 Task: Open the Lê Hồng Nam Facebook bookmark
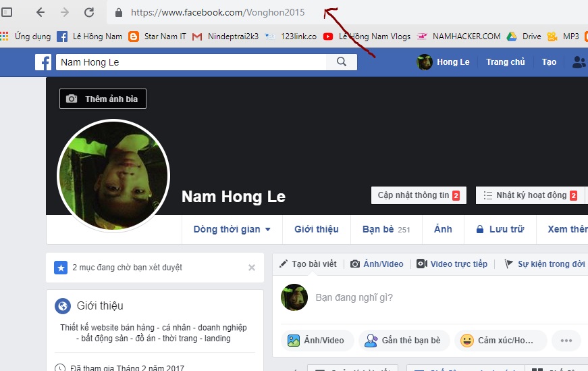click(90, 36)
